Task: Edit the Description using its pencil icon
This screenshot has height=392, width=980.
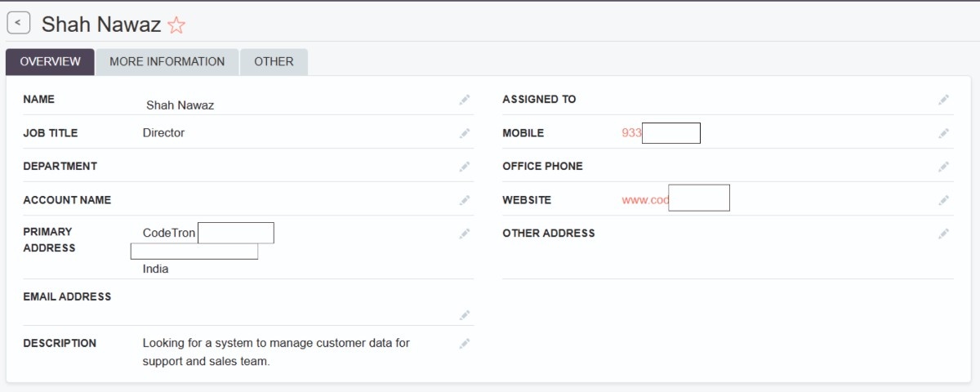Action: (465, 344)
